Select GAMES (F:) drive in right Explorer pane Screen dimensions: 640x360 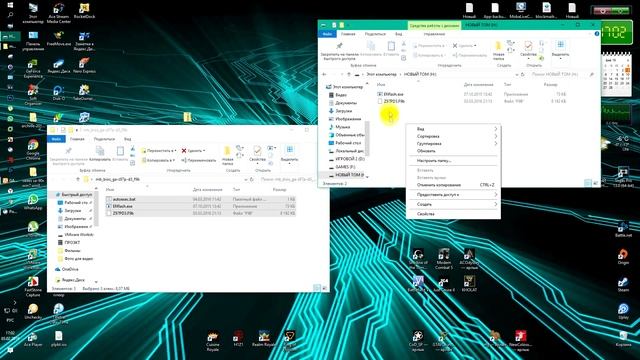(345, 167)
